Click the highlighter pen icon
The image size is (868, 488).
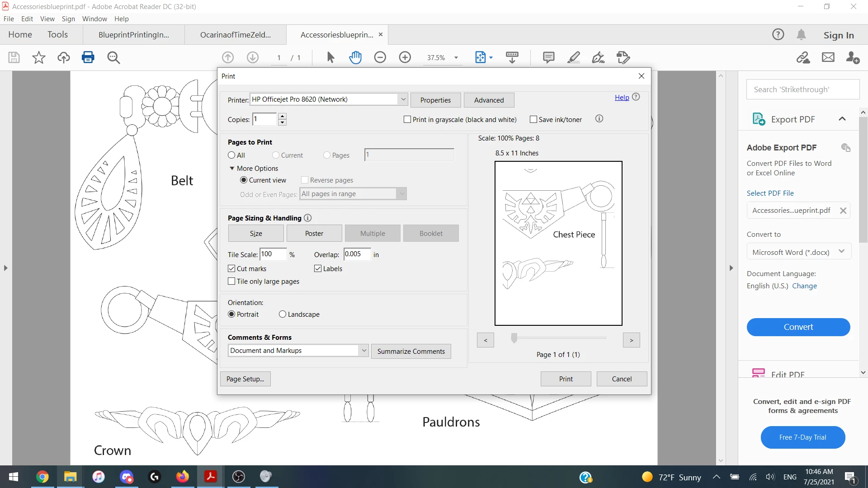click(x=573, y=57)
